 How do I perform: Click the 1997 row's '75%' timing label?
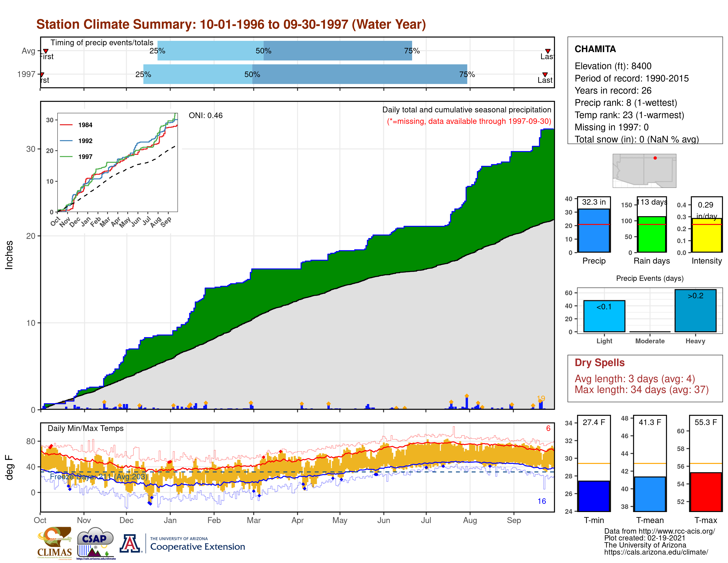pos(467,74)
